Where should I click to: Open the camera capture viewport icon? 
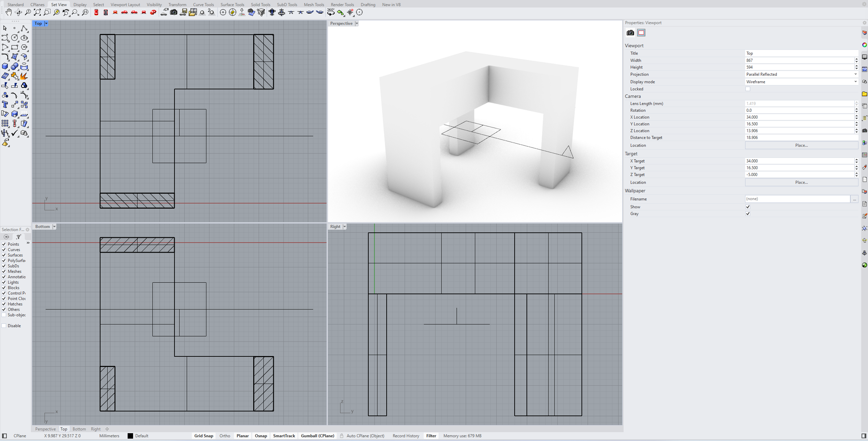(x=173, y=13)
